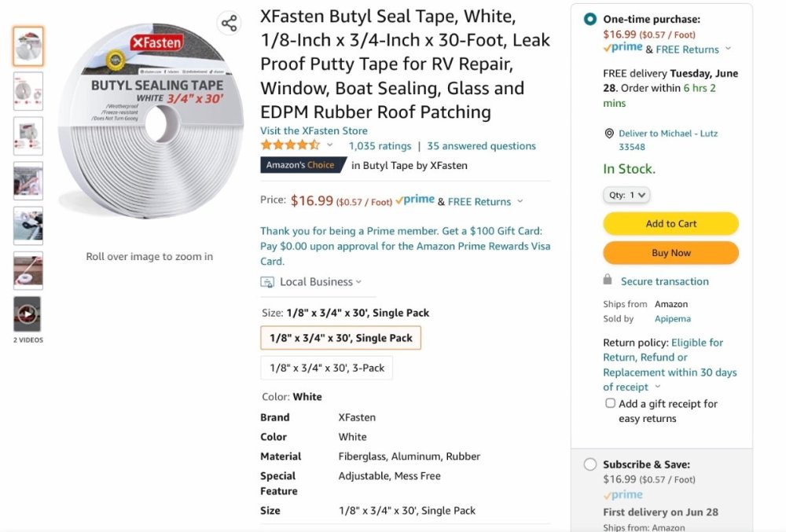Image resolution: width=786 pixels, height=532 pixels.
Task: Click the Prime logo beside price
Action: click(415, 200)
